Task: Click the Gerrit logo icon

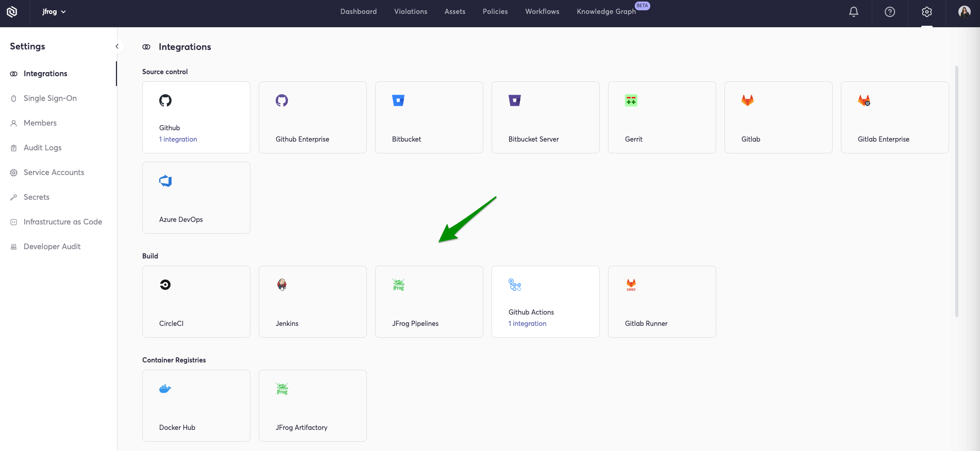Action: (x=631, y=100)
